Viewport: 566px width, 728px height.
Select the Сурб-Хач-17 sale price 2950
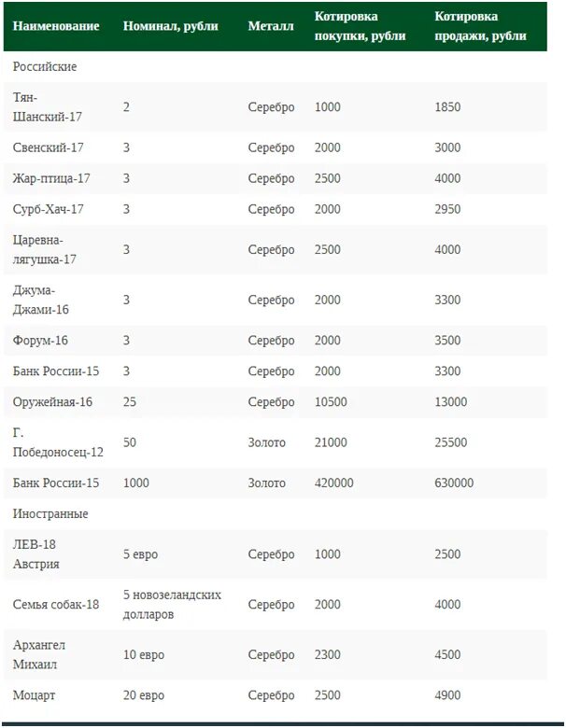pos(447,209)
